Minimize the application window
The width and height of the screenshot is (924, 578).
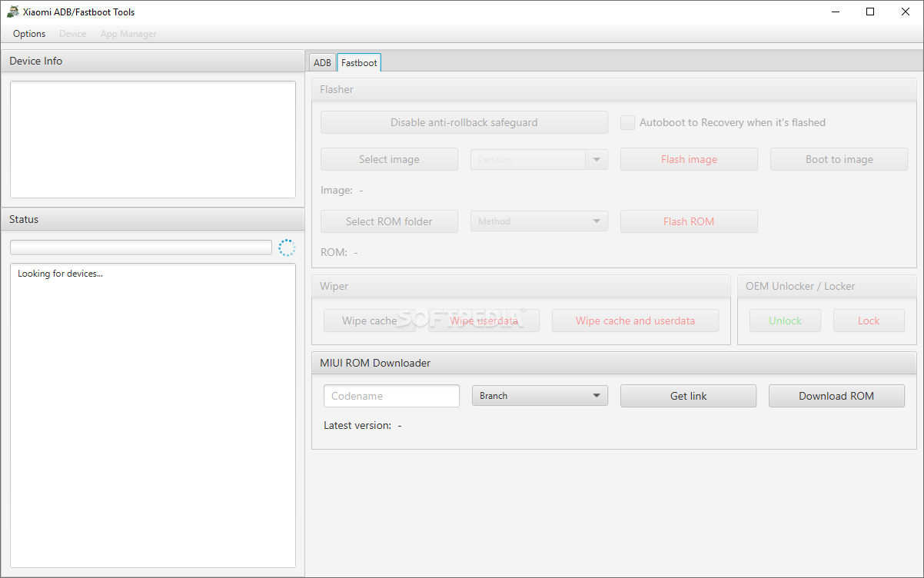click(x=835, y=12)
